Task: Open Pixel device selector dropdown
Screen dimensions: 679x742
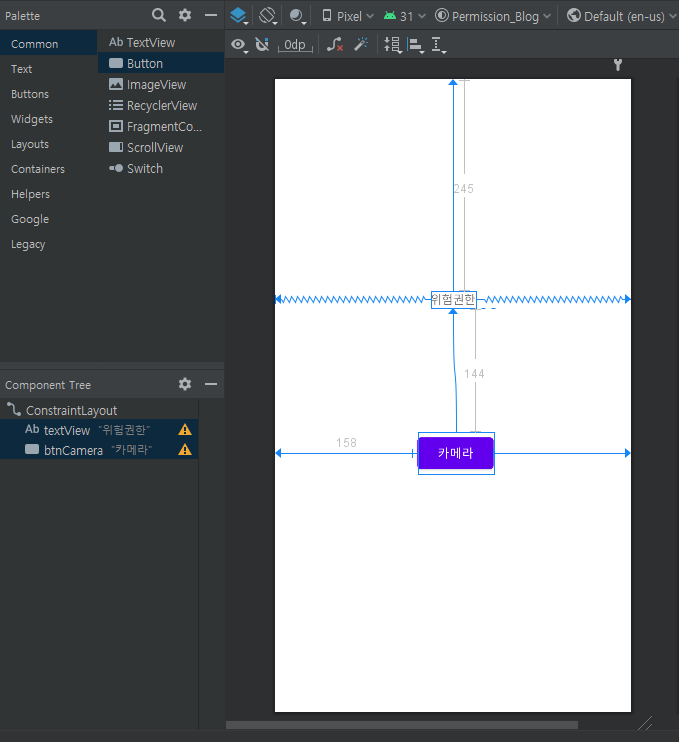Action: 348,16
